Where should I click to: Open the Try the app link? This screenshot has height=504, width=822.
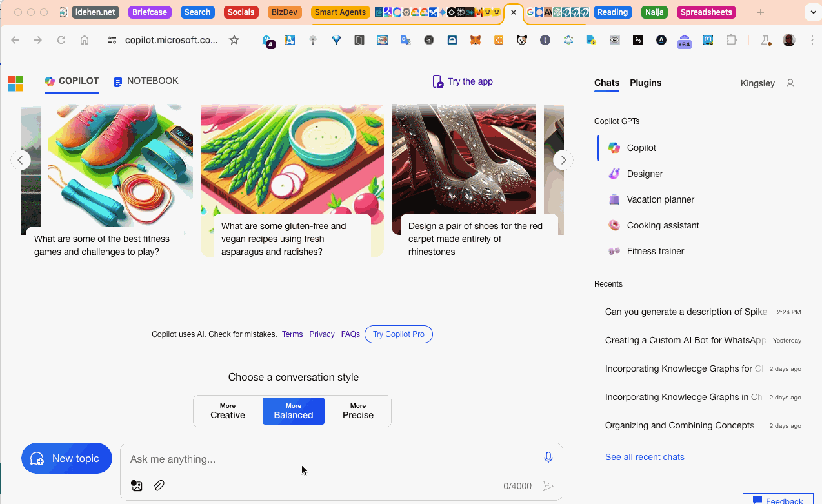coord(463,81)
